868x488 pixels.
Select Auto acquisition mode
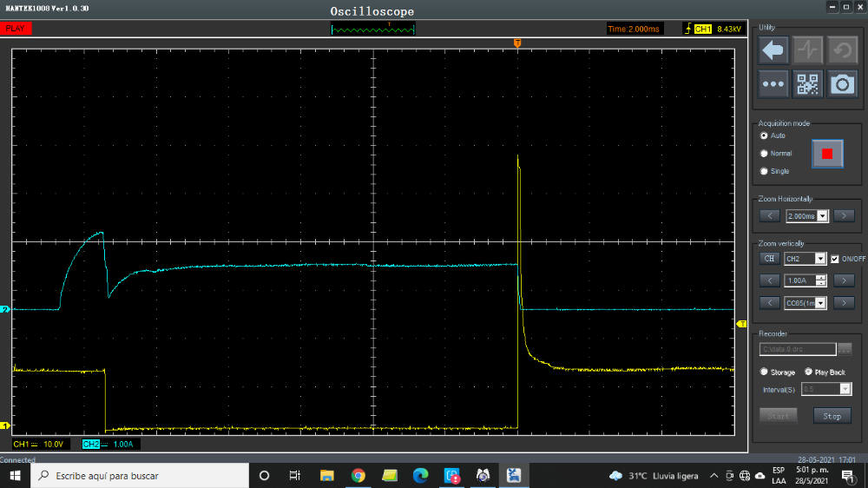coord(764,136)
